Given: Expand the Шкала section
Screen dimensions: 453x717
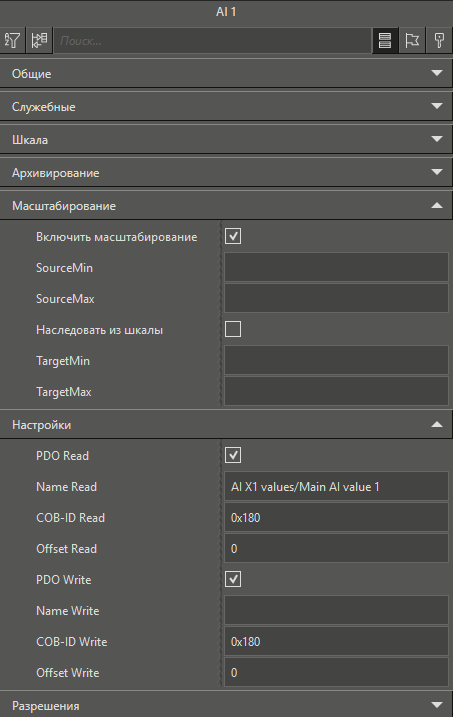Looking at the screenshot, I should (x=226, y=139).
